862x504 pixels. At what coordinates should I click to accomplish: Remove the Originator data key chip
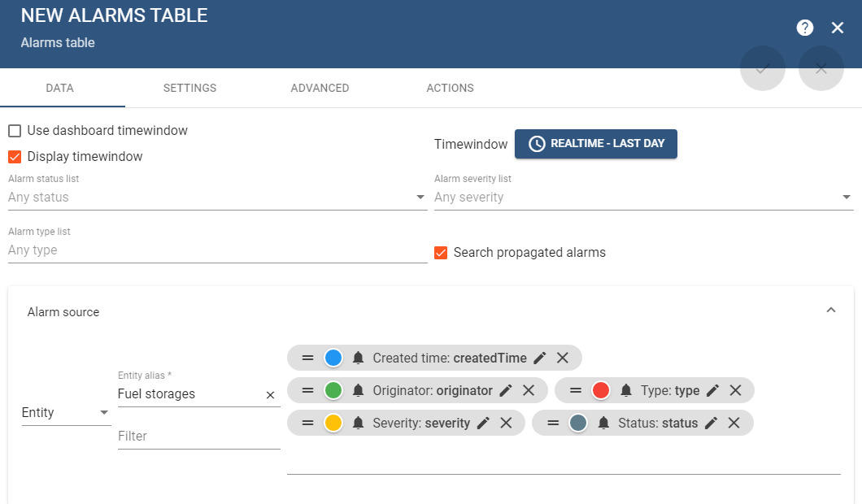coord(529,390)
